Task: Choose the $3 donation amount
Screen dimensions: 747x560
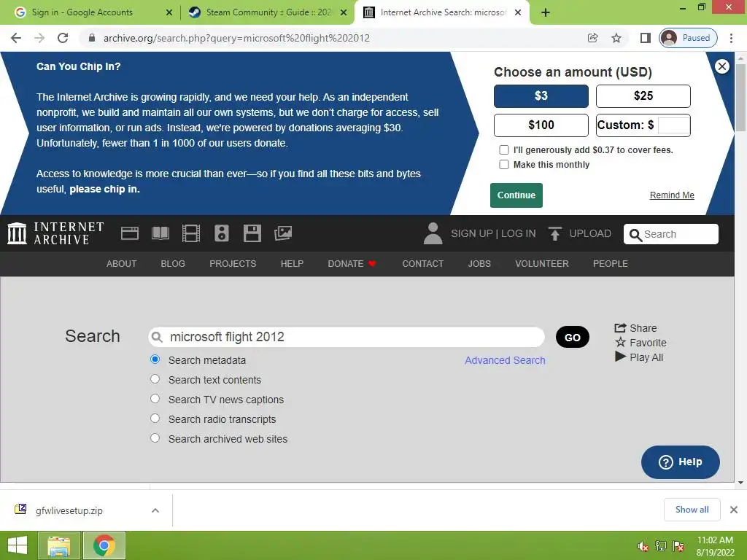Action: pyautogui.click(x=541, y=96)
